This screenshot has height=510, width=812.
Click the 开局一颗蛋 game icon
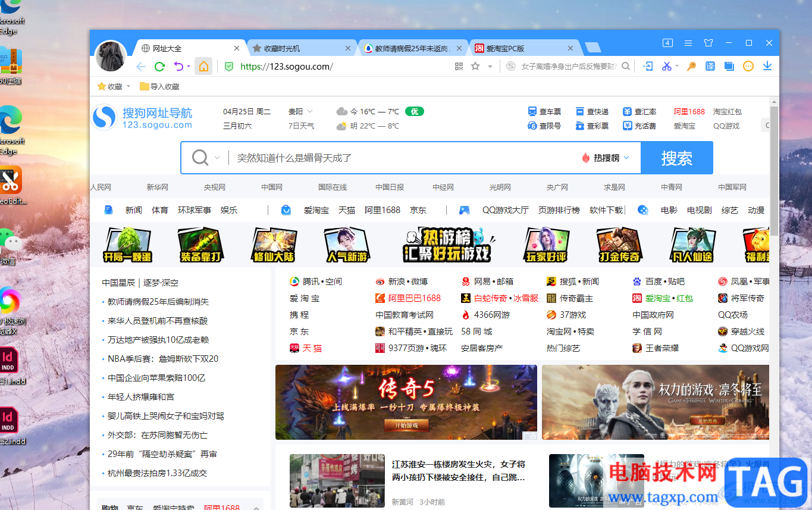tap(127, 245)
